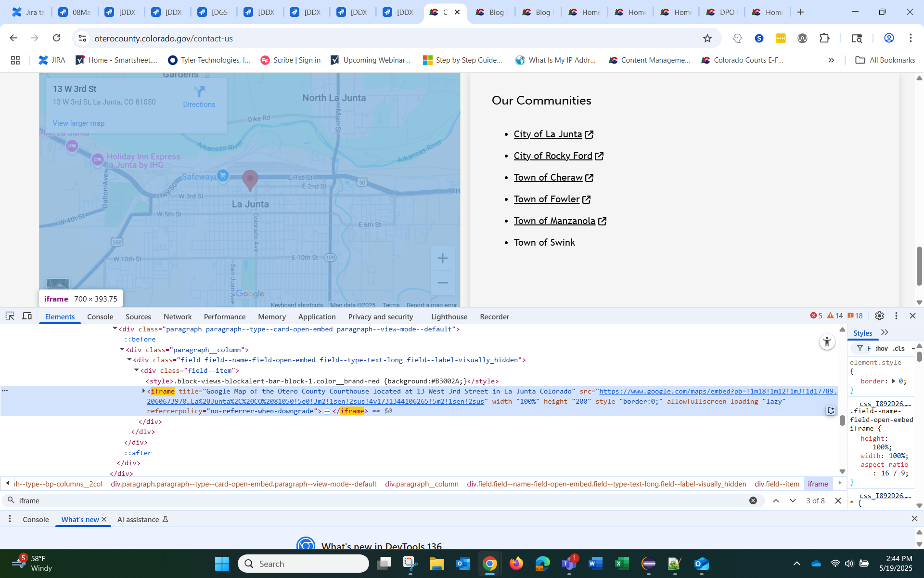Open the Chrome three-dot menu
The width and height of the screenshot is (924, 578).
911,38
